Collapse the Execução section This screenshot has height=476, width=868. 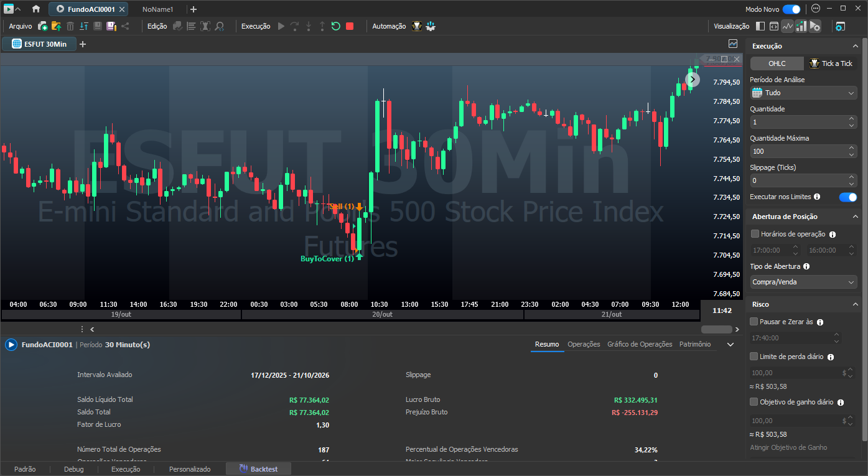(x=856, y=46)
